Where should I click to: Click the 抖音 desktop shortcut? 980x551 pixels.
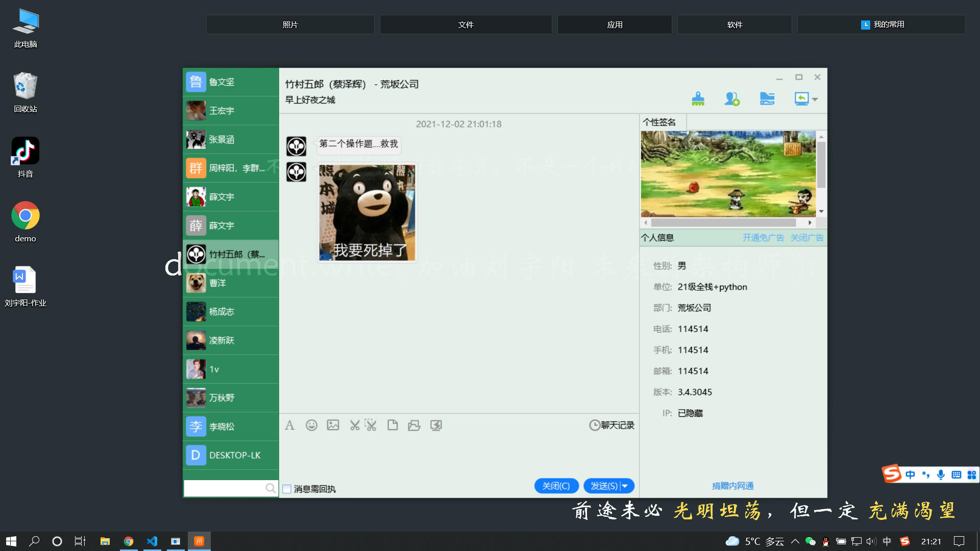click(x=26, y=157)
